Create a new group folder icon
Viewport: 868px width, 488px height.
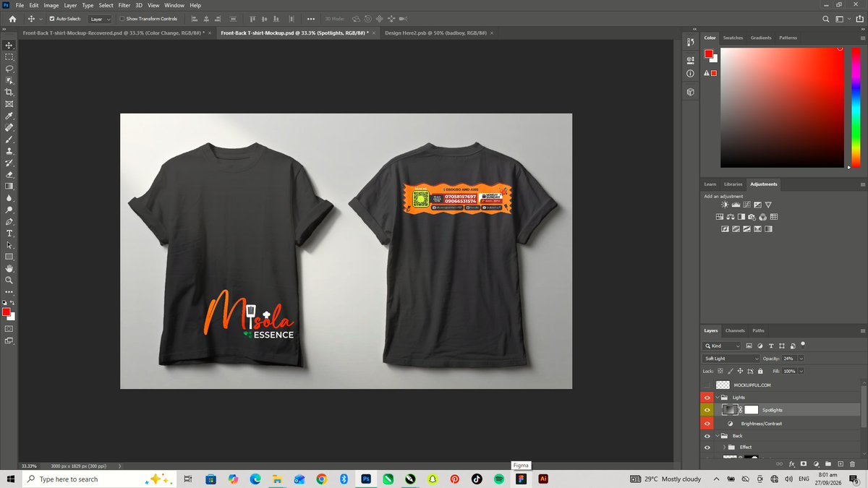point(827,463)
